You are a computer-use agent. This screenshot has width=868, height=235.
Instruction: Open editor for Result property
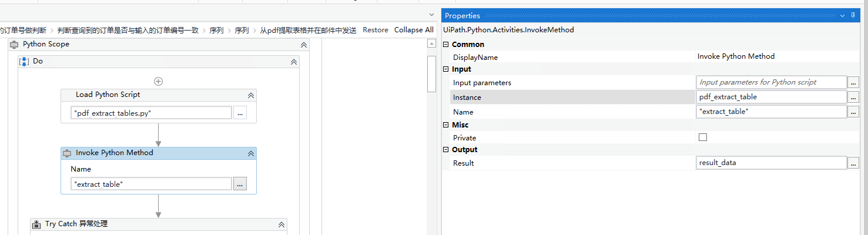pos(853,163)
